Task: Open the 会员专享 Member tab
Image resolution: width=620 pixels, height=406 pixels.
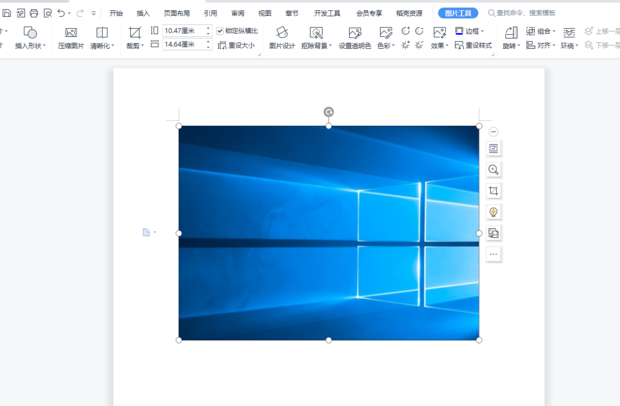Action: point(369,13)
